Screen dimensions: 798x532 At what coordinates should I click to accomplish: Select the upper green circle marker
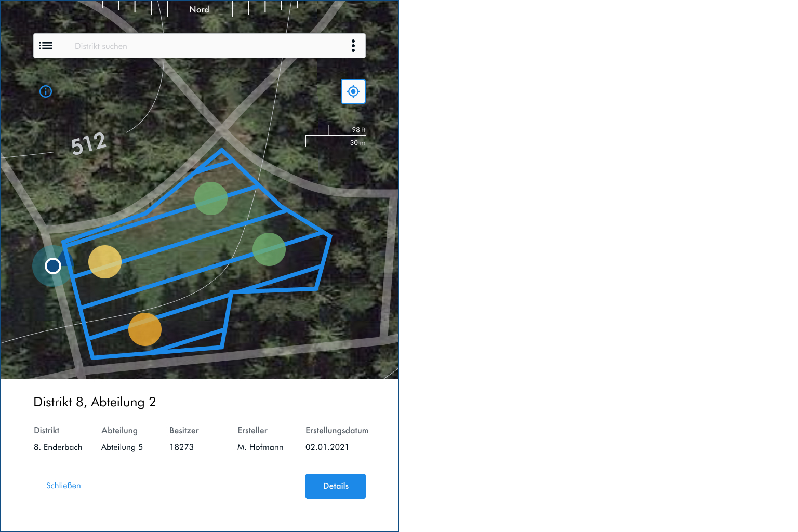point(211,198)
